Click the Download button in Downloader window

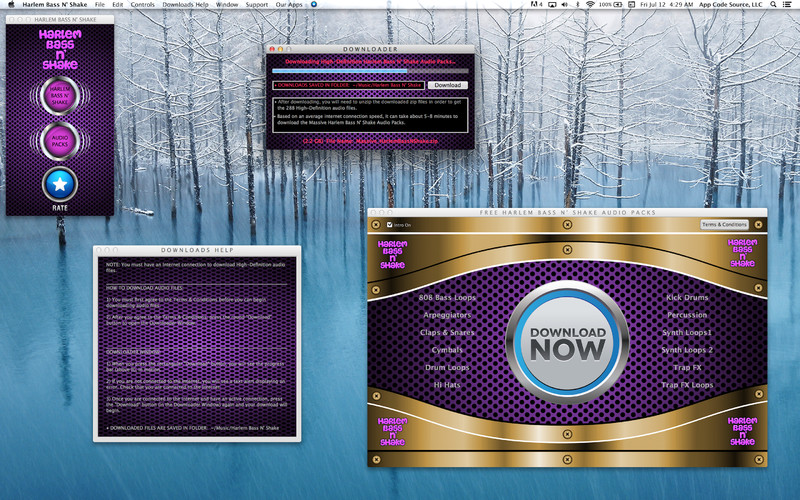[x=447, y=85]
